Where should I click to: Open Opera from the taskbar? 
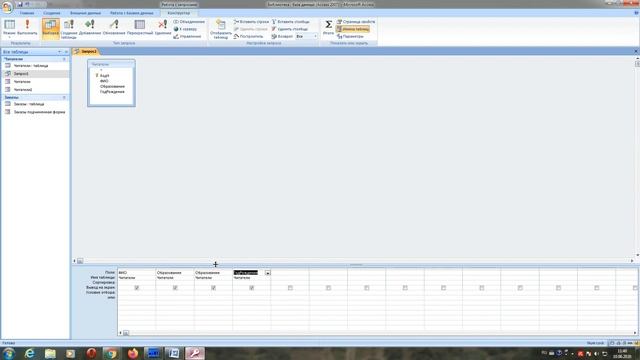[x=91, y=353]
